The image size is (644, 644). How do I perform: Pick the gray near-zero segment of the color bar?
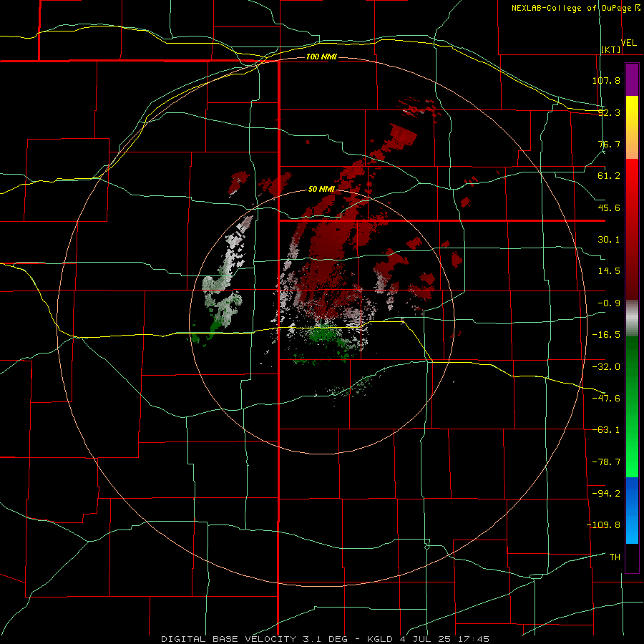(x=632, y=318)
